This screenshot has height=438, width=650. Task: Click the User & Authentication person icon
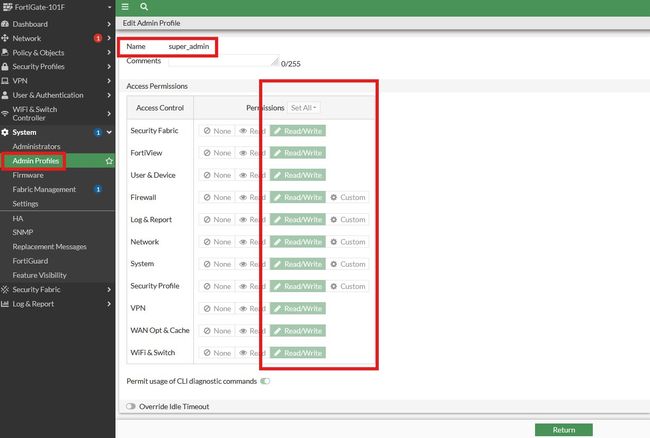5,95
